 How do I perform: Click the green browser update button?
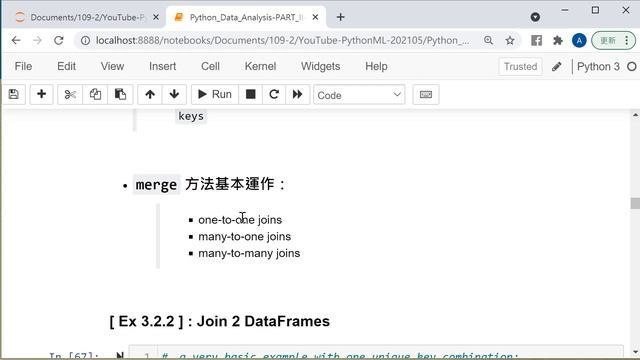(x=608, y=40)
